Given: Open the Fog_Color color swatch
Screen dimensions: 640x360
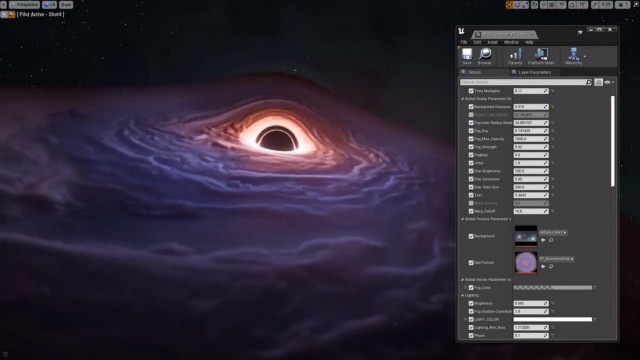Looking at the screenshot, I should point(552,287).
